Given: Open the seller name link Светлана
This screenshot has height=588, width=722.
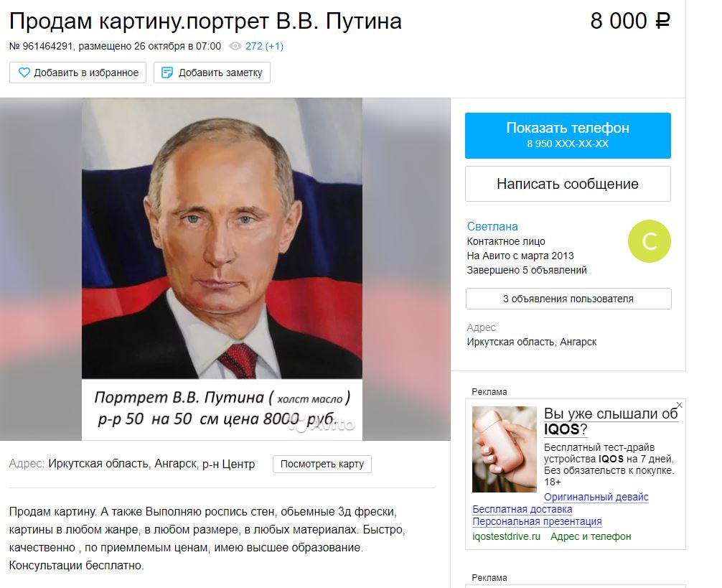Looking at the screenshot, I should coord(492,227).
